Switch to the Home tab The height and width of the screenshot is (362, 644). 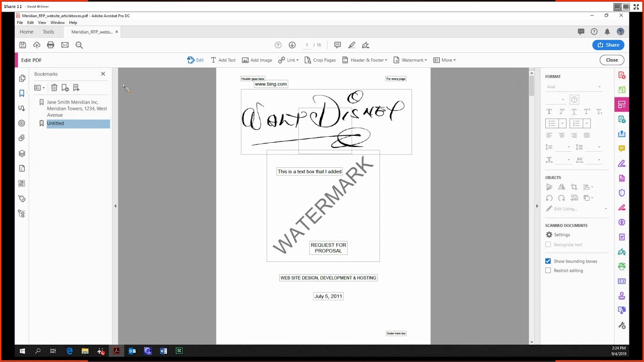click(26, 32)
